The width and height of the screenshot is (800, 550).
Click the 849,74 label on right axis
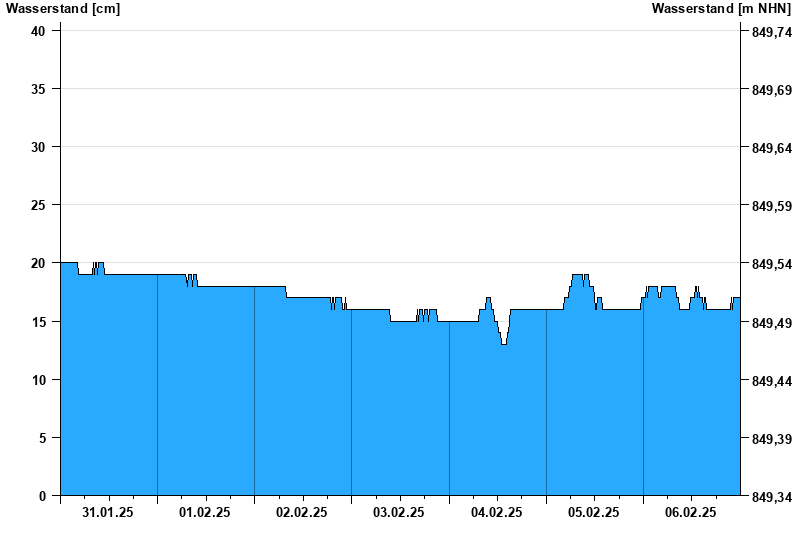(x=772, y=32)
